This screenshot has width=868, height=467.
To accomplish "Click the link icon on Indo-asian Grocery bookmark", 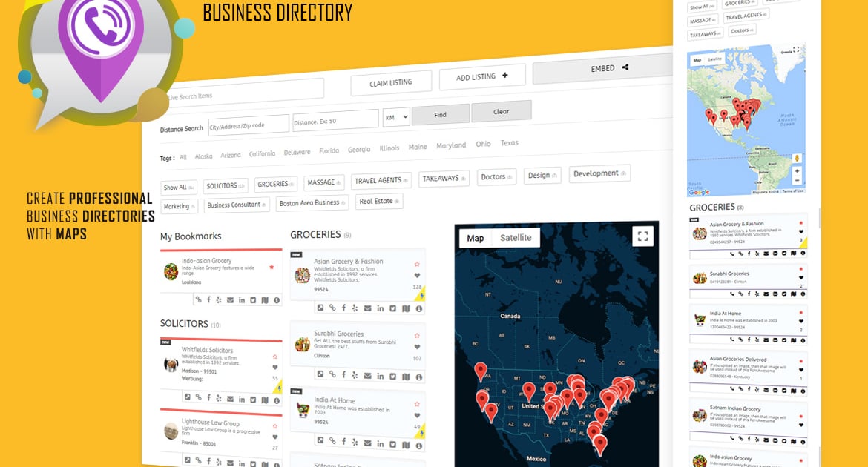I will click(199, 299).
